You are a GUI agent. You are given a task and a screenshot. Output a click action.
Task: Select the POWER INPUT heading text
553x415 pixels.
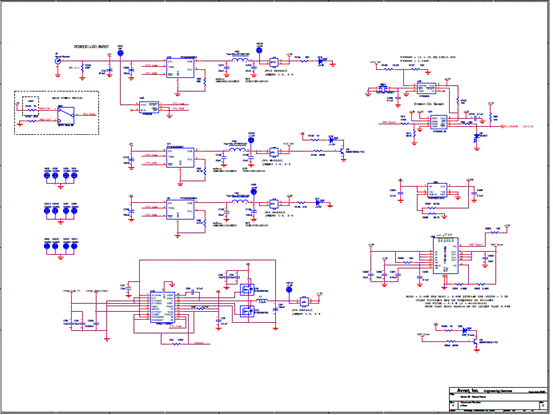point(91,47)
